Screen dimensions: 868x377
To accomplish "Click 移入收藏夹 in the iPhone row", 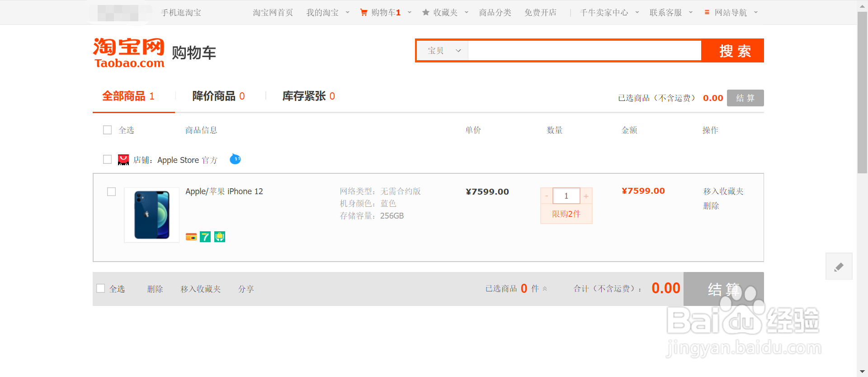I will [x=723, y=191].
